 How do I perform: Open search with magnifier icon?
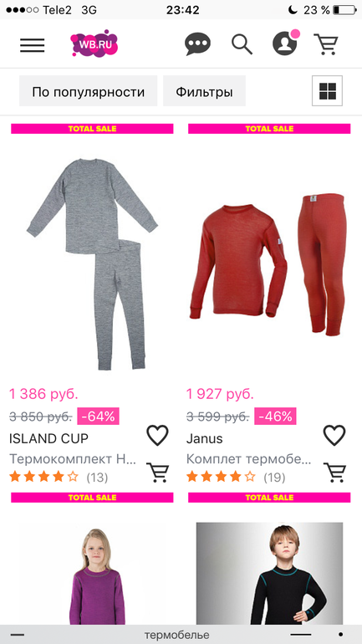(242, 44)
